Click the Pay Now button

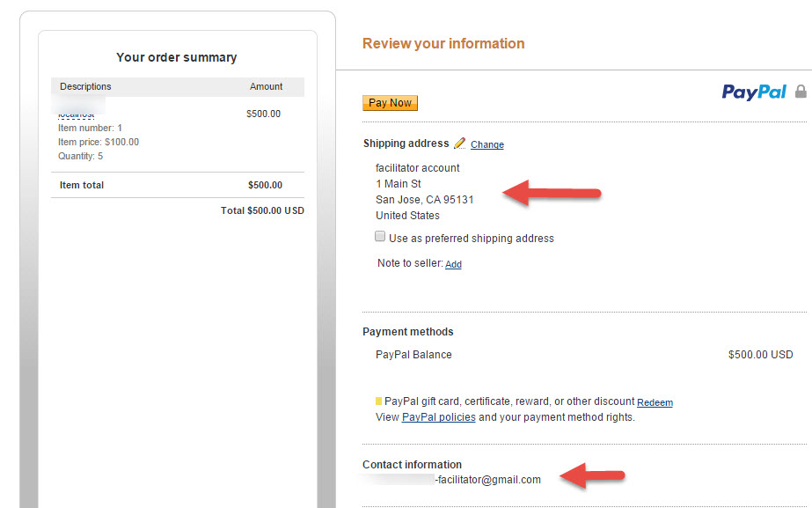(390, 102)
